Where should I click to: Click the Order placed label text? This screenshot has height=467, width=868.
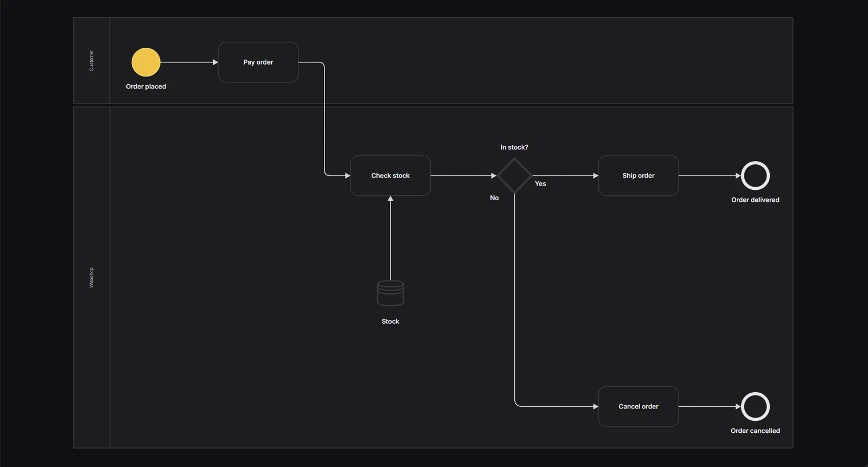146,87
